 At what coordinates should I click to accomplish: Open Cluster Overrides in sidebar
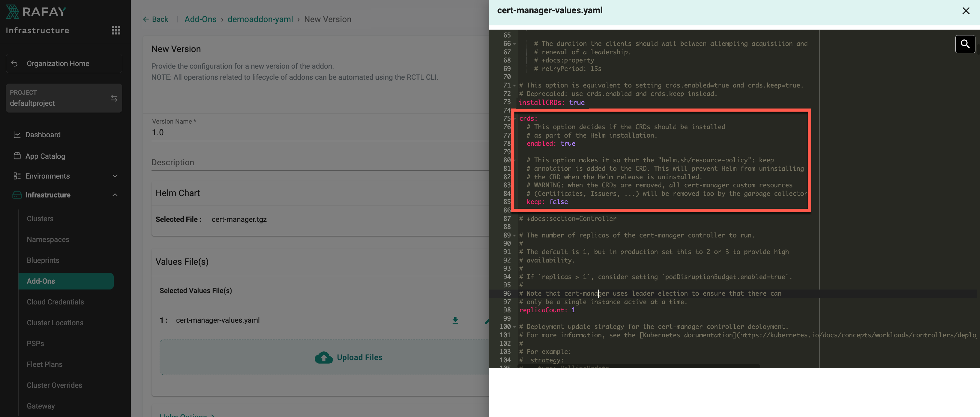(54, 385)
